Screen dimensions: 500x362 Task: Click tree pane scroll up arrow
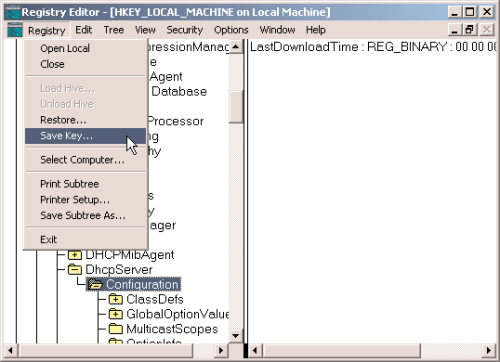click(x=236, y=47)
